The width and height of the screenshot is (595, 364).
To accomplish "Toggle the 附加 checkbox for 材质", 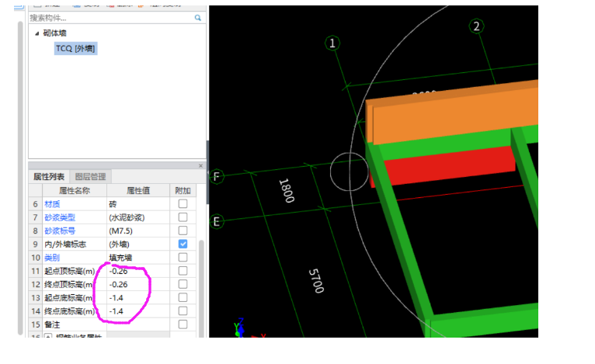I will (x=183, y=203).
